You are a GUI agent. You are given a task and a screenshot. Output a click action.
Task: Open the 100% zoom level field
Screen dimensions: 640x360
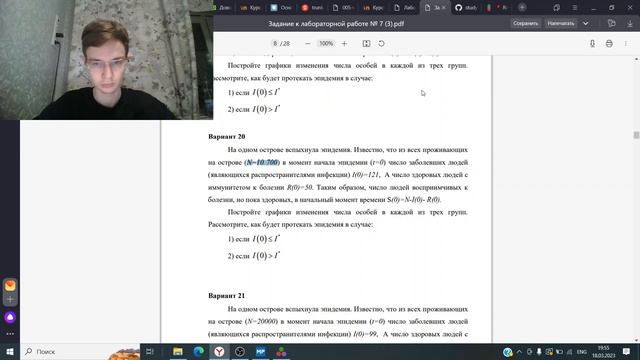(x=326, y=44)
